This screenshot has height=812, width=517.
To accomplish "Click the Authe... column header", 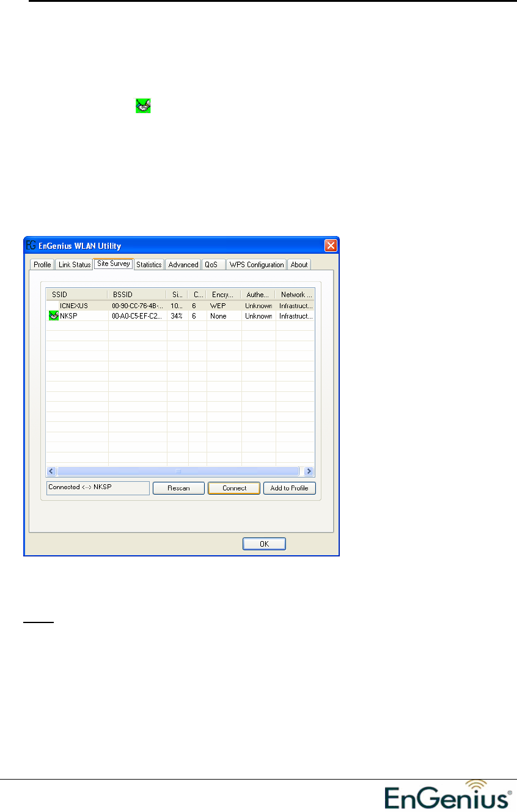I will 258,294.
